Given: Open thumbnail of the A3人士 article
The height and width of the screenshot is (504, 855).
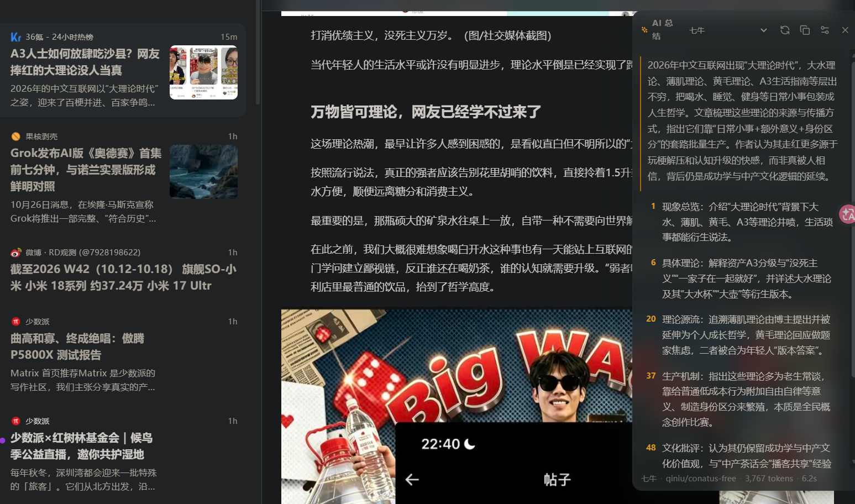Looking at the screenshot, I should click(203, 72).
